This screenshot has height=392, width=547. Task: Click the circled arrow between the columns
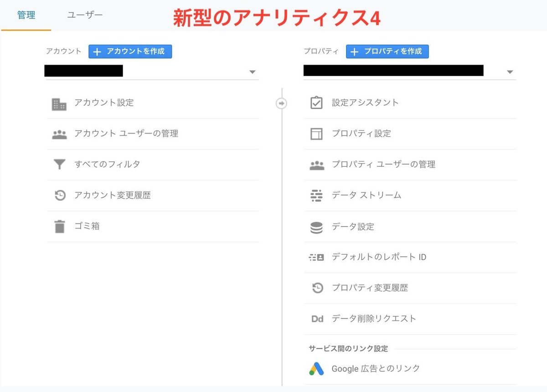282,104
